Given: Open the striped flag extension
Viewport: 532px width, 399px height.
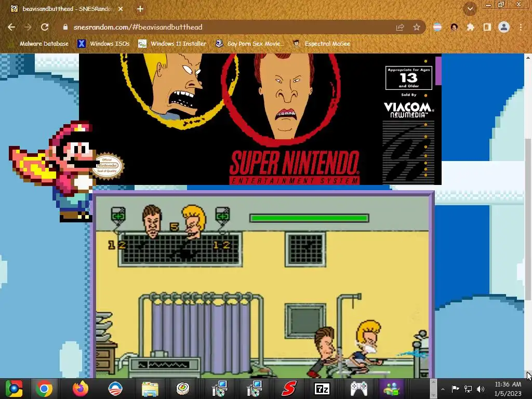Looking at the screenshot, I should pos(437,27).
